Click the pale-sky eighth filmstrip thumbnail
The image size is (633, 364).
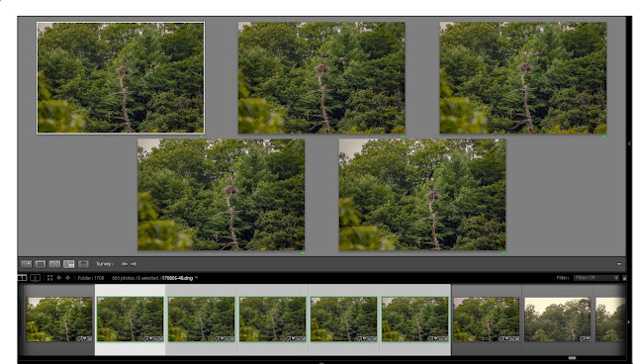(557, 319)
